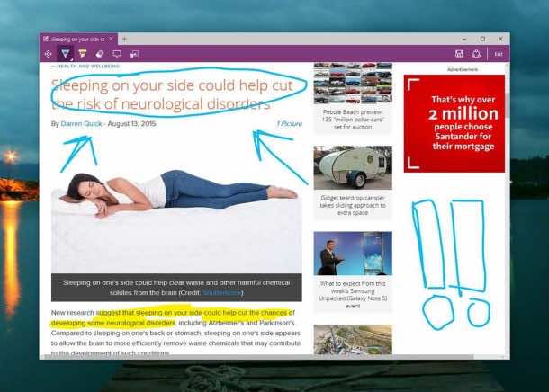Open a new browser tab
Viewport: 549px width, 392px height.
[124, 39]
